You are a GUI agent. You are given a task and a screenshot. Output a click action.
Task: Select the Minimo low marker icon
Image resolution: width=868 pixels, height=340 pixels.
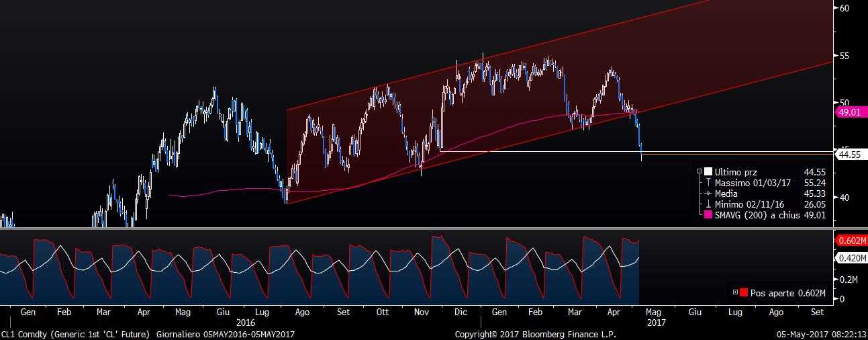(x=708, y=204)
